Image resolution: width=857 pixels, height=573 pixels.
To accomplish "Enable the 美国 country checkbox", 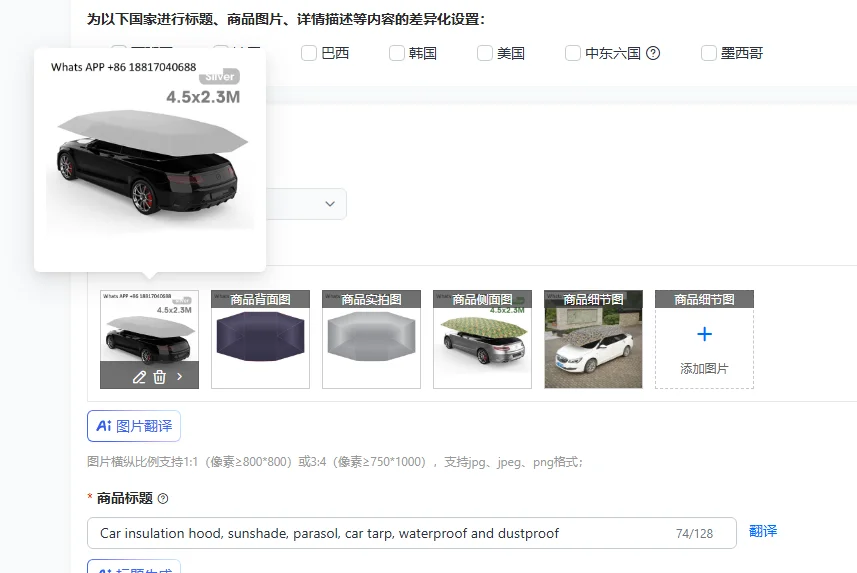I will click(485, 53).
